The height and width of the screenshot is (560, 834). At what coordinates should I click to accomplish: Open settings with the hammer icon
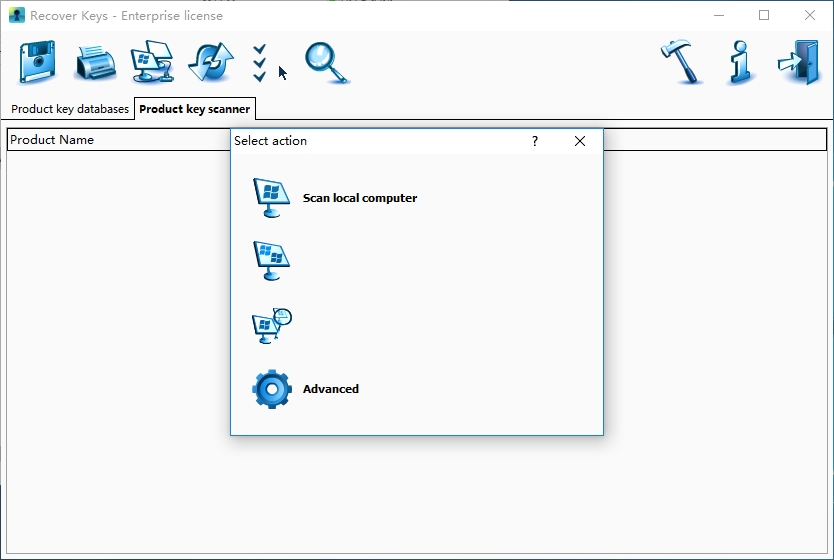point(681,62)
